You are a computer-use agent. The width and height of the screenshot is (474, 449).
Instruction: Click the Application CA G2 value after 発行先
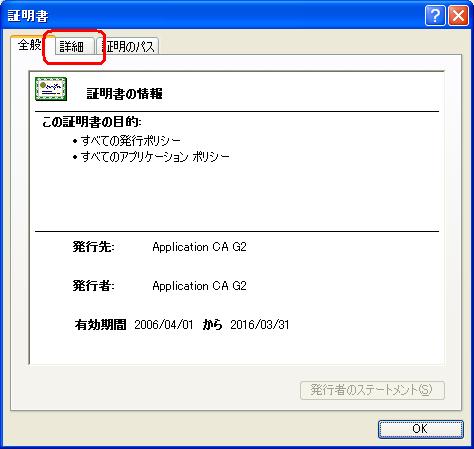[x=199, y=247]
